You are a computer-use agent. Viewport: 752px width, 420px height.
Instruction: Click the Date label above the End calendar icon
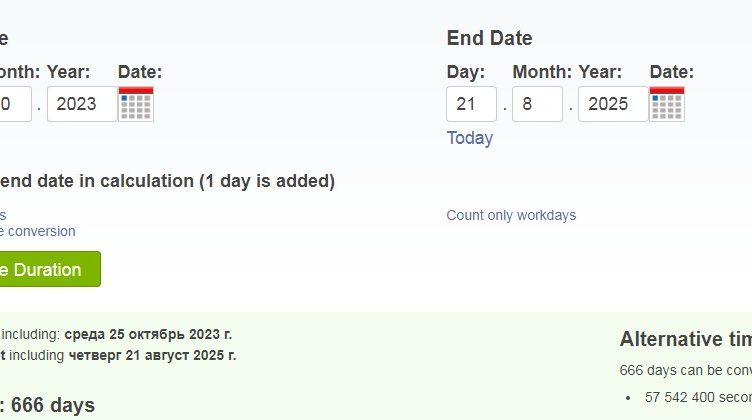[671, 72]
